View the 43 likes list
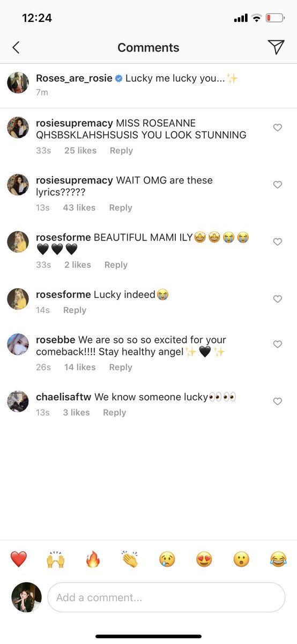 click(x=79, y=208)
